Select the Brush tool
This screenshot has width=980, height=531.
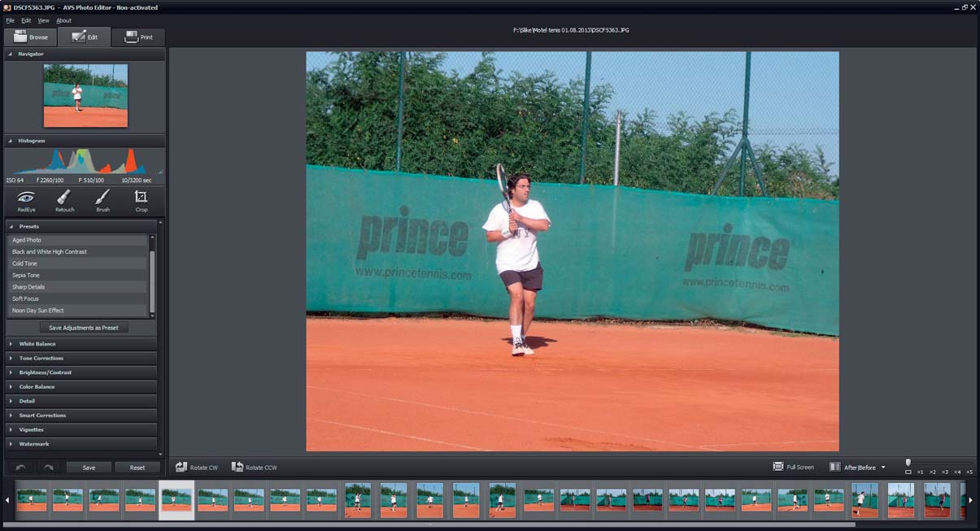[x=102, y=201]
